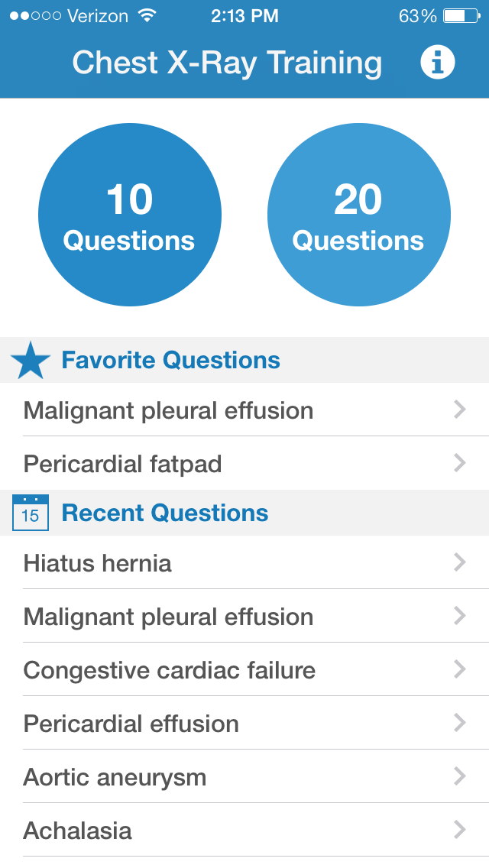Click the calendar icon beside Recent Questions
This screenshot has width=489, height=868.
click(31, 513)
